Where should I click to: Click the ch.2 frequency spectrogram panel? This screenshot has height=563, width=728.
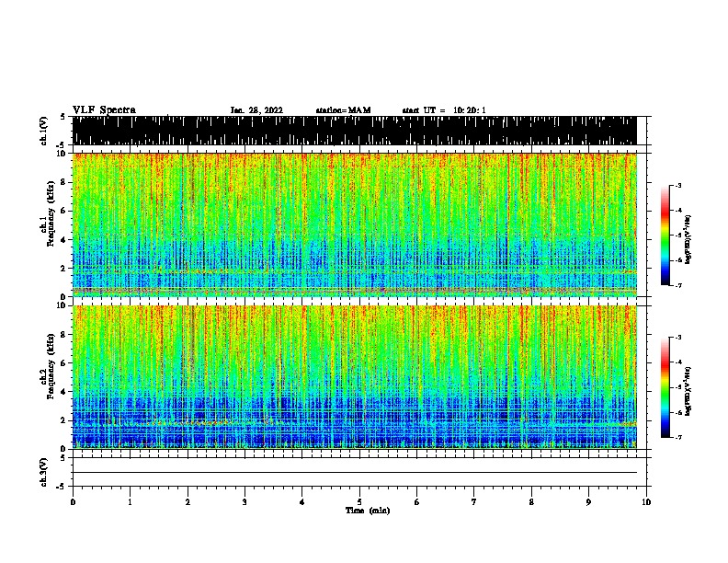point(354,377)
